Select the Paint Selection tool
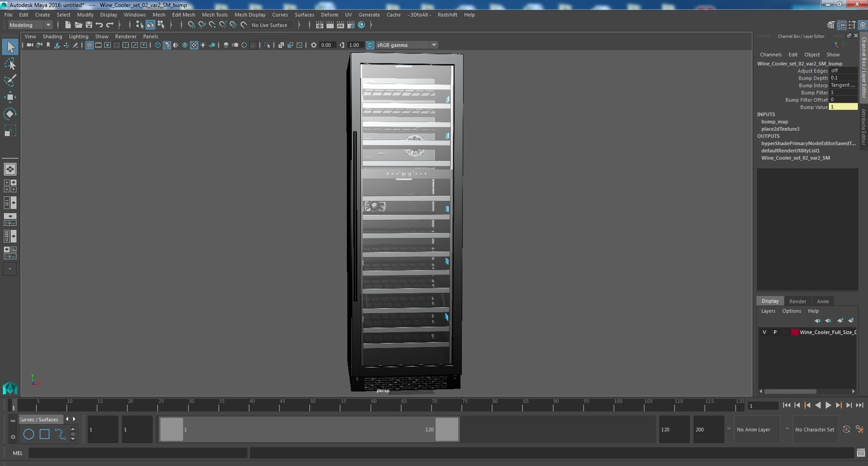This screenshot has width=868, height=466. [x=10, y=81]
